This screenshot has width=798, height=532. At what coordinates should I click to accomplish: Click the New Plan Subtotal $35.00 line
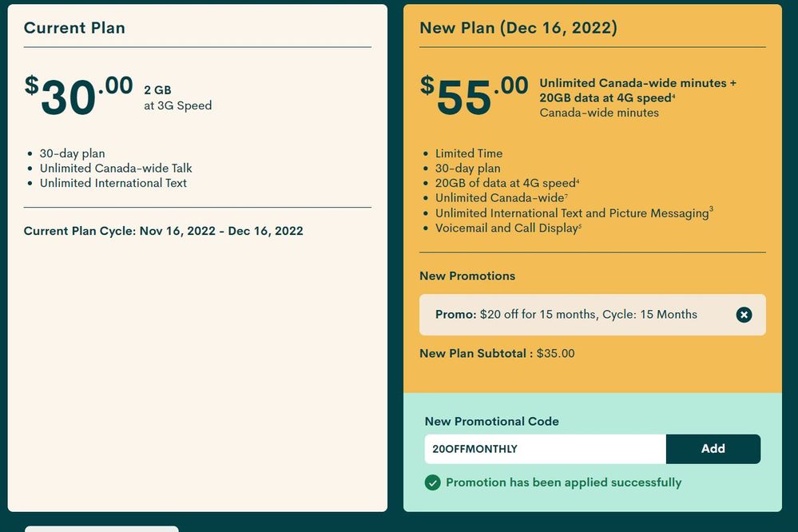[497, 353]
